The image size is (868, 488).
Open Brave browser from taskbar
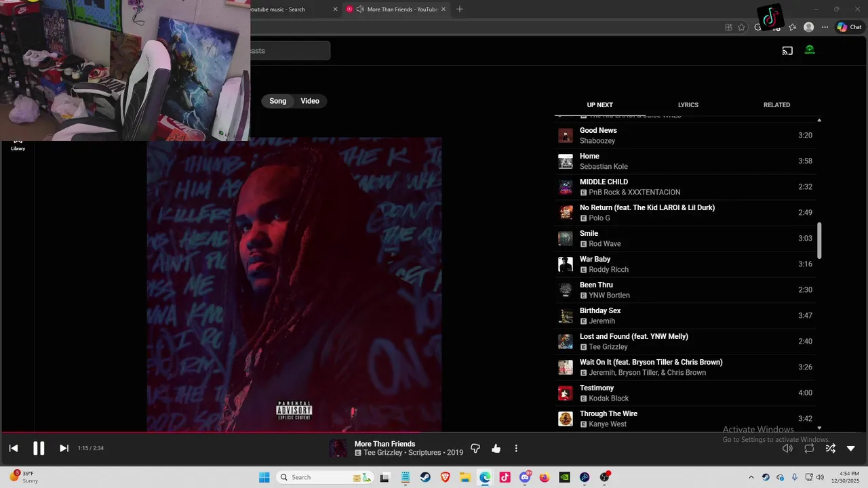(x=446, y=477)
